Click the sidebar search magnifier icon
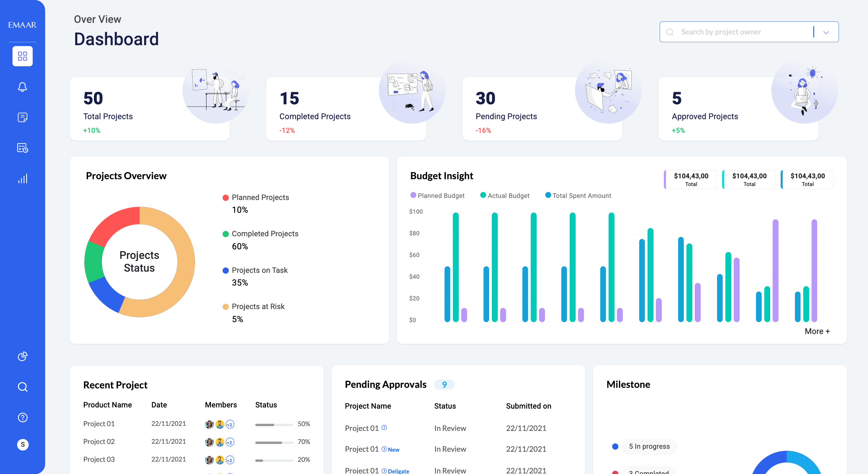The width and height of the screenshot is (868, 474). (x=23, y=387)
